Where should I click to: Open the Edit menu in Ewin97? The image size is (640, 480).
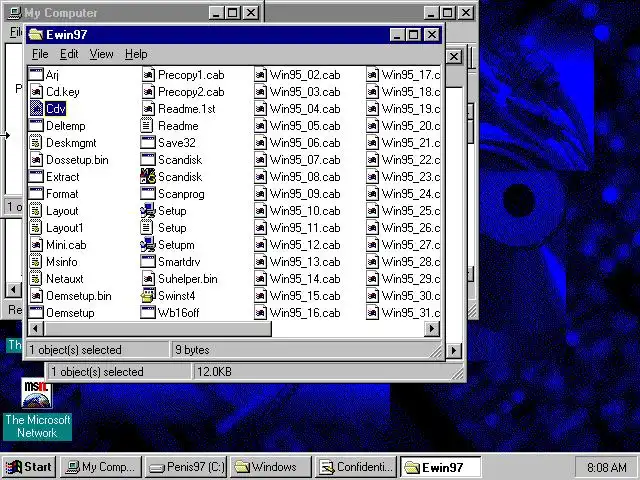tap(69, 54)
